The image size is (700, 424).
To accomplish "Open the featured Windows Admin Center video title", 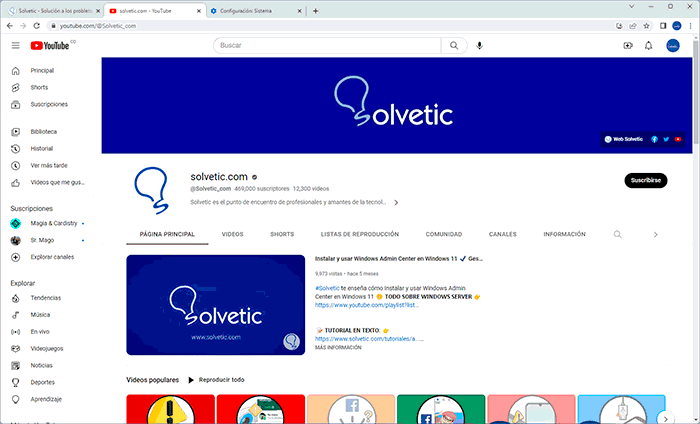I will 399,258.
